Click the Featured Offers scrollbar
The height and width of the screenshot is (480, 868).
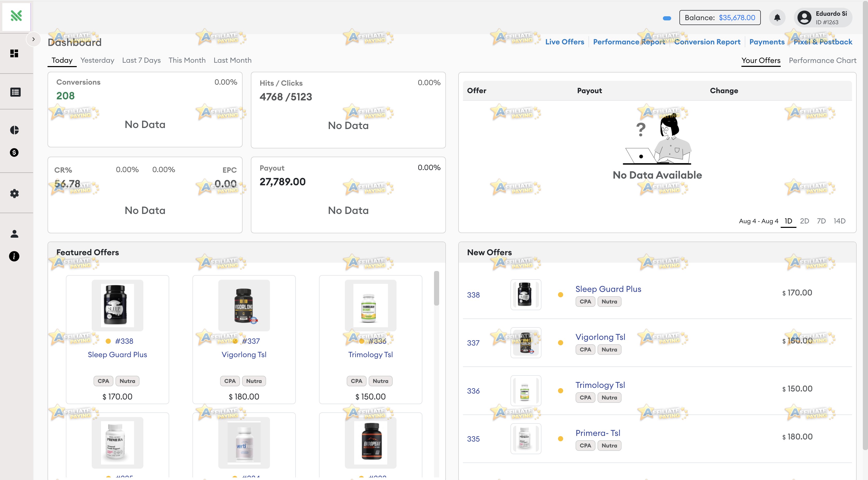click(x=436, y=288)
